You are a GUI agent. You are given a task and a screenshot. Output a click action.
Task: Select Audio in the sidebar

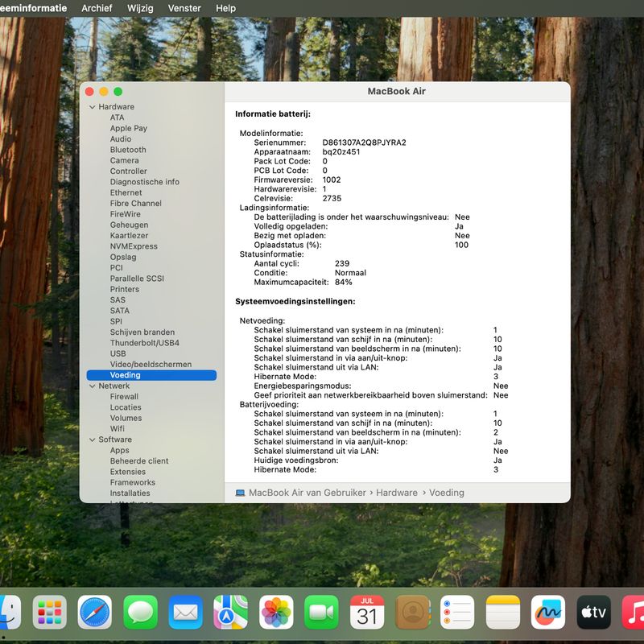121,138
